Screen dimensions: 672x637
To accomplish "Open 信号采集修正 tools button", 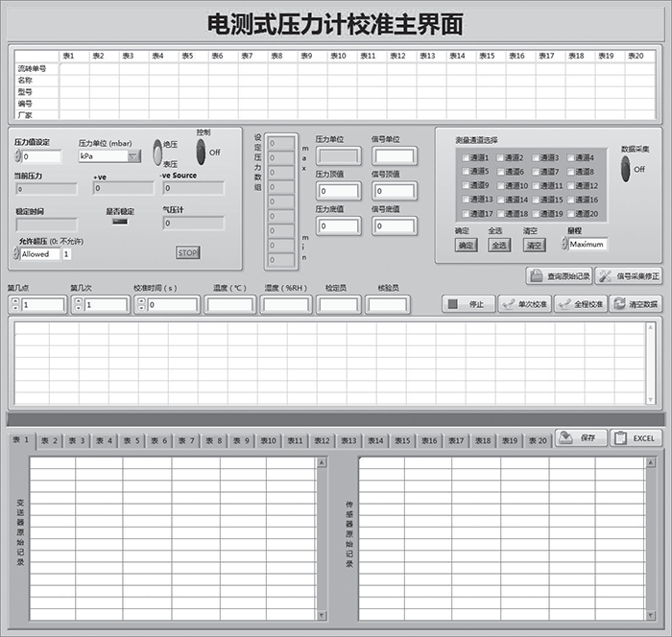I will pyautogui.click(x=629, y=276).
